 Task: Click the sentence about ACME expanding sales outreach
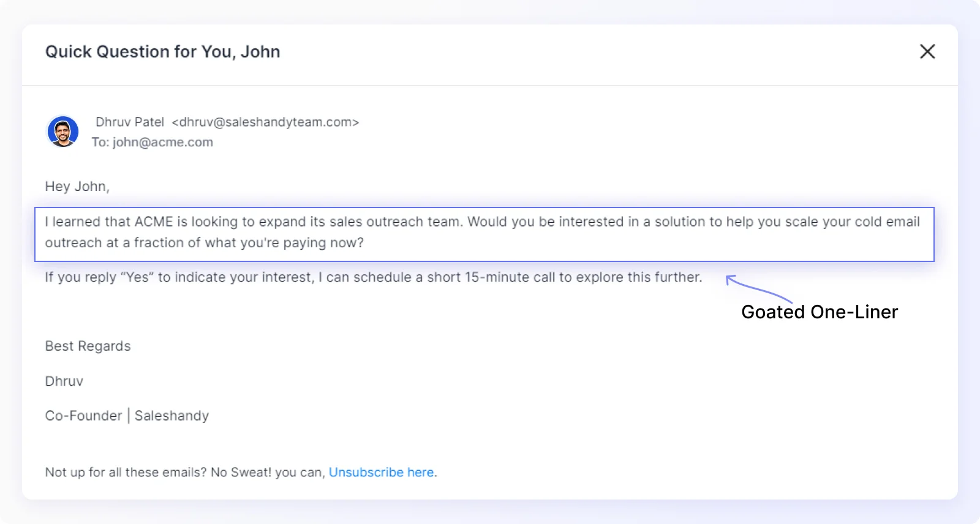pyautogui.click(x=484, y=234)
